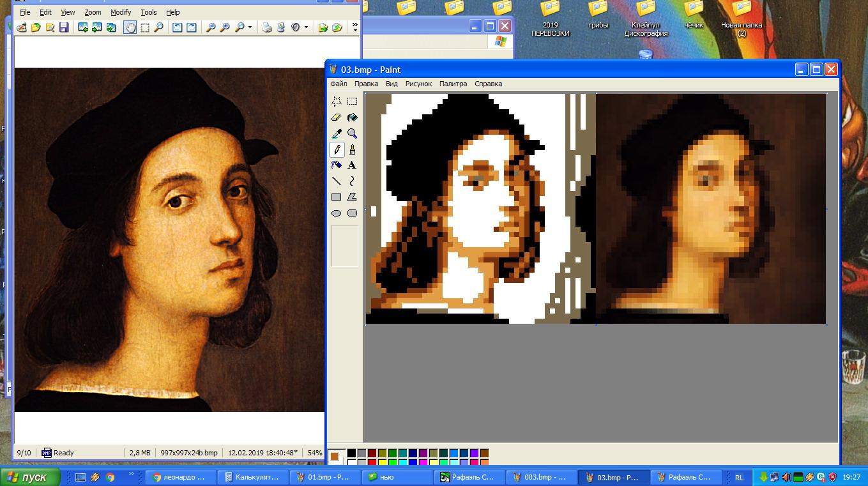Enable the Pencil tool in Paint
Screen dimensions: 868x486
pyautogui.click(x=337, y=149)
